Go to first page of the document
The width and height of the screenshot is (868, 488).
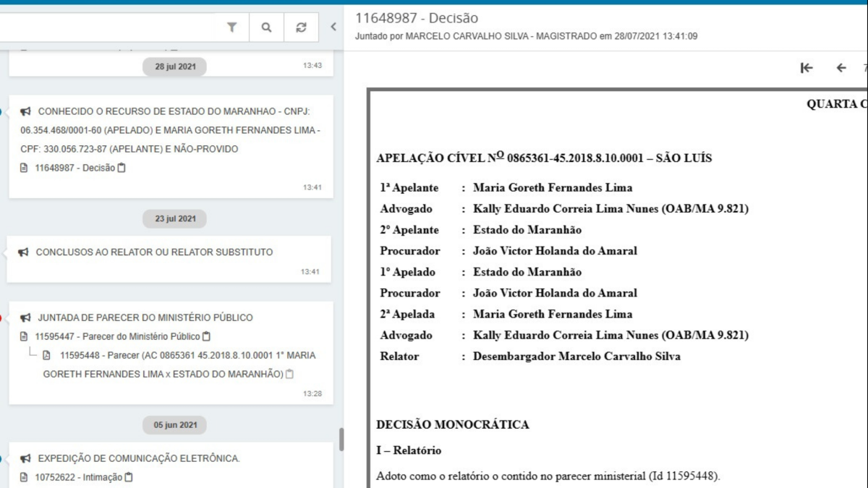pos(807,68)
